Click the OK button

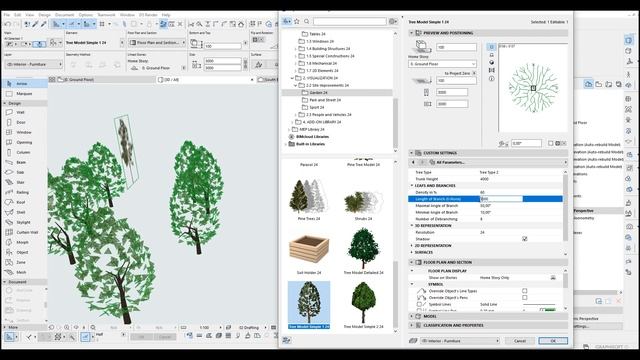553,340
